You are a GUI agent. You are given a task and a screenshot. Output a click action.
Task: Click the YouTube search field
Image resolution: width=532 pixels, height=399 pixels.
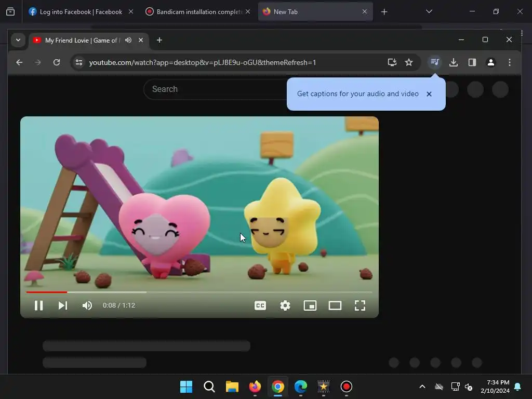(x=216, y=89)
